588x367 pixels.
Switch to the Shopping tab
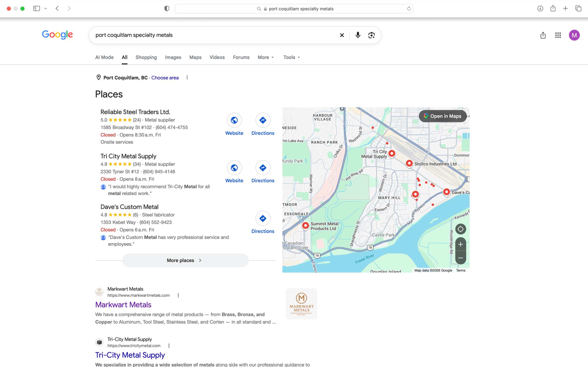(x=146, y=57)
